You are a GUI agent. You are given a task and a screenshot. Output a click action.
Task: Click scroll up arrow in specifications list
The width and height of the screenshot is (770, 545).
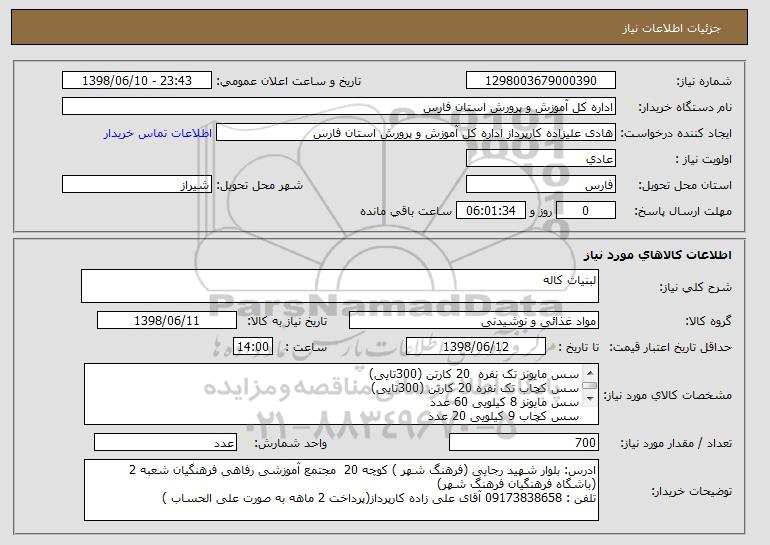[x=590, y=373]
